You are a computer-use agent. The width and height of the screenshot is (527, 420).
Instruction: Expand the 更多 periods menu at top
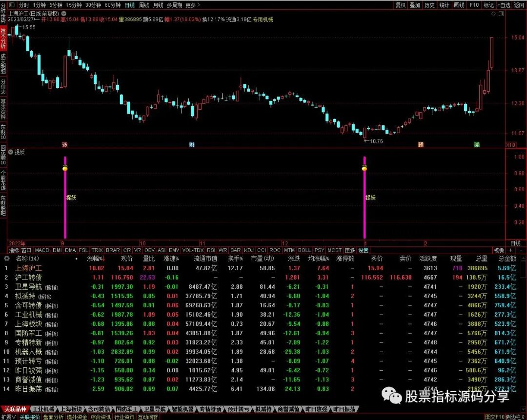(193, 5)
